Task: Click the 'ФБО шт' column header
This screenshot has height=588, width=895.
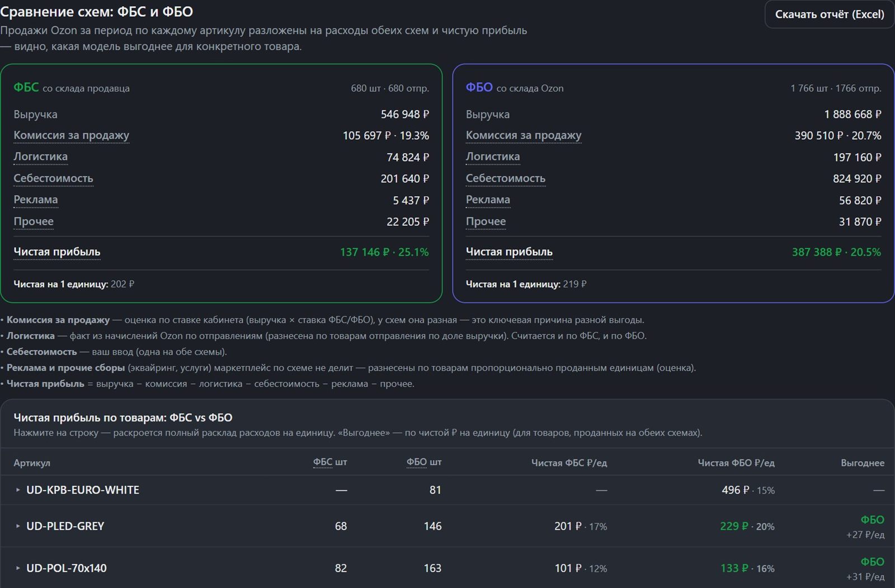Action: pyautogui.click(x=424, y=463)
